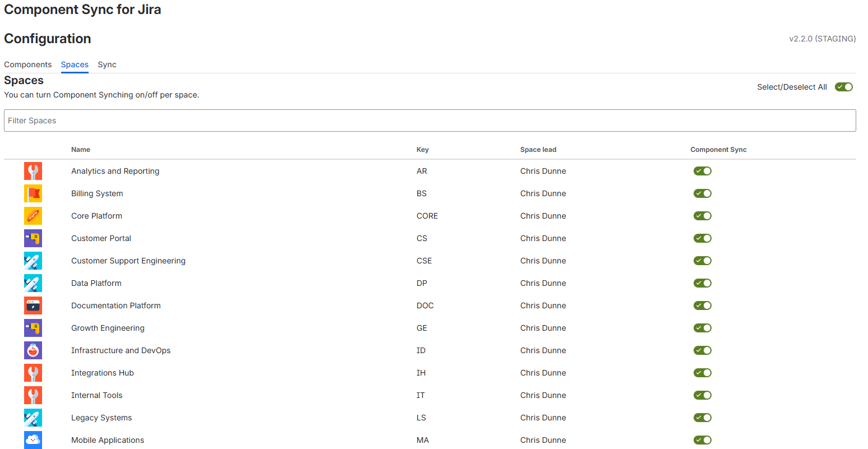Click the Customer Support Engineering avatar icon
868x449 pixels.
(x=33, y=261)
